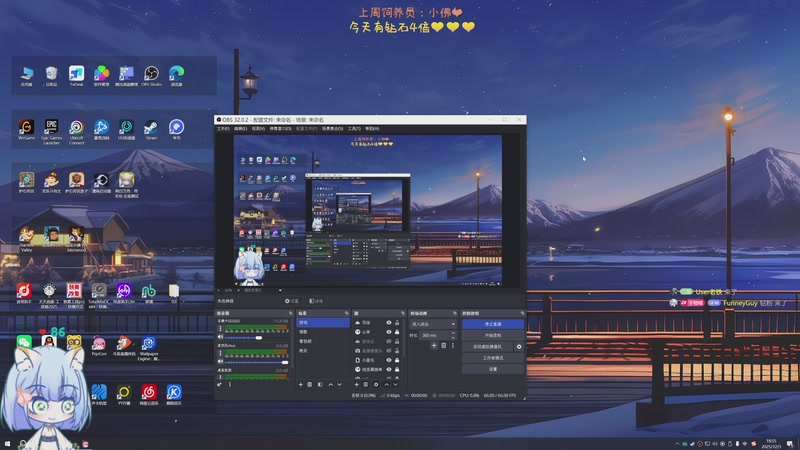Hide the browser-list source below 小菜毛
This screenshot has width=800, height=450.
click(x=389, y=369)
